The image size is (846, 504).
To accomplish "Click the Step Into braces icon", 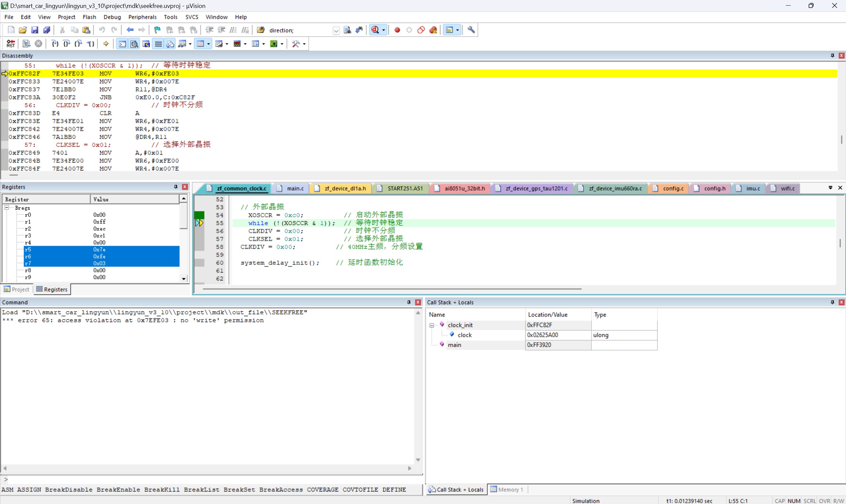I will [x=55, y=44].
